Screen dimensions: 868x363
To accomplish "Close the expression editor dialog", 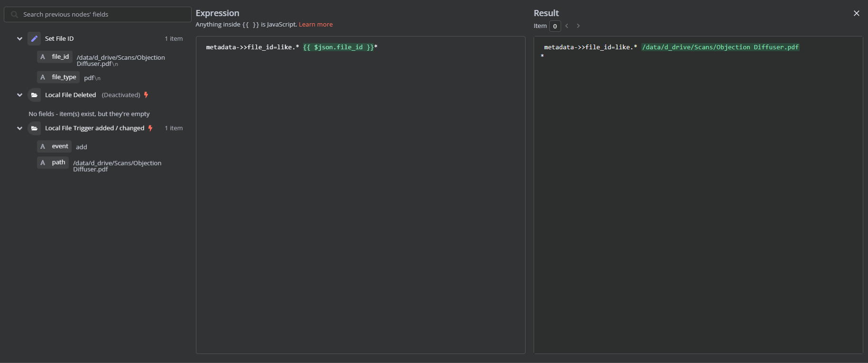I will click(x=856, y=13).
